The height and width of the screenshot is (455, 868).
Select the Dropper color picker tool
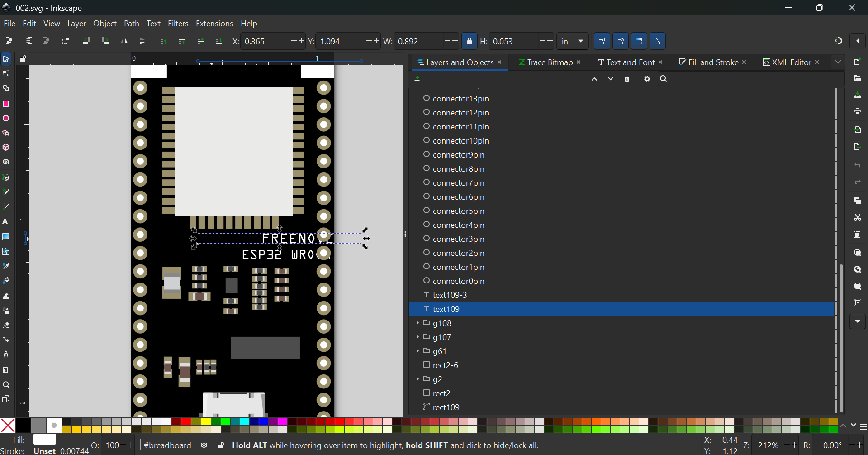pos(6,266)
